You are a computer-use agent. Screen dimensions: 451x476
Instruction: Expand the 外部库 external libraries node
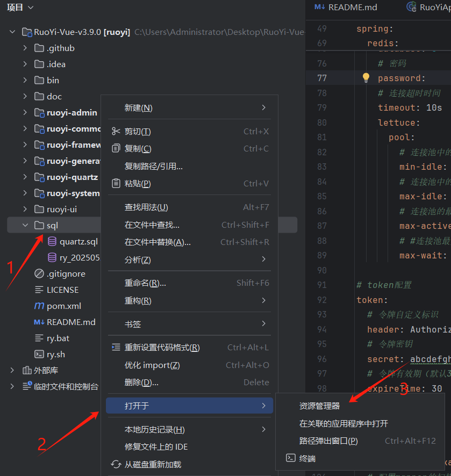click(x=12, y=370)
